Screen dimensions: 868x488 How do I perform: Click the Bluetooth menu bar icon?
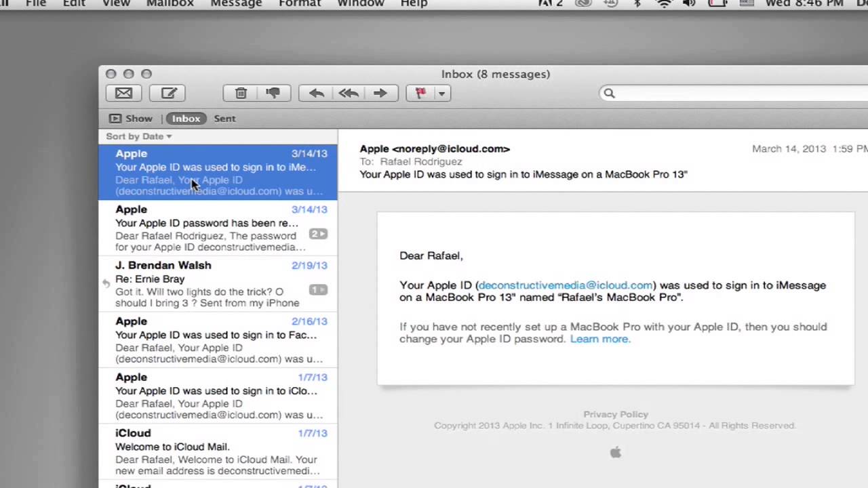tap(637, 3)
